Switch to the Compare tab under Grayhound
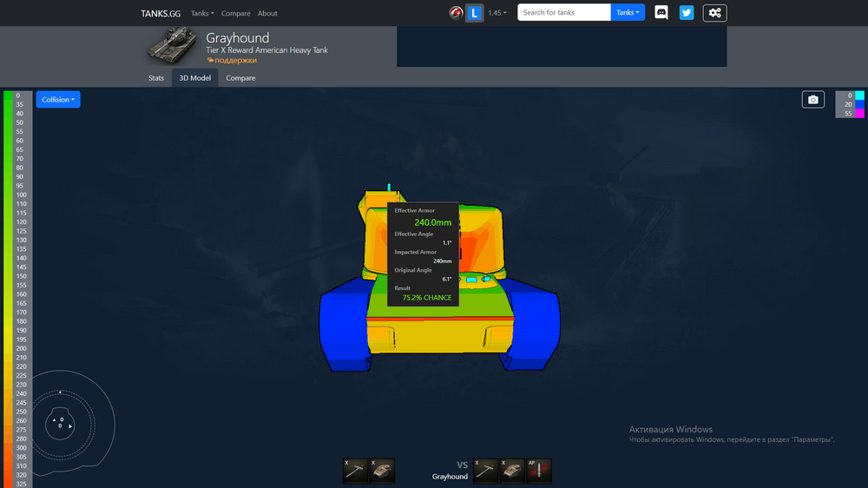This screenshot has height=488, width=868. pos(240,78)
